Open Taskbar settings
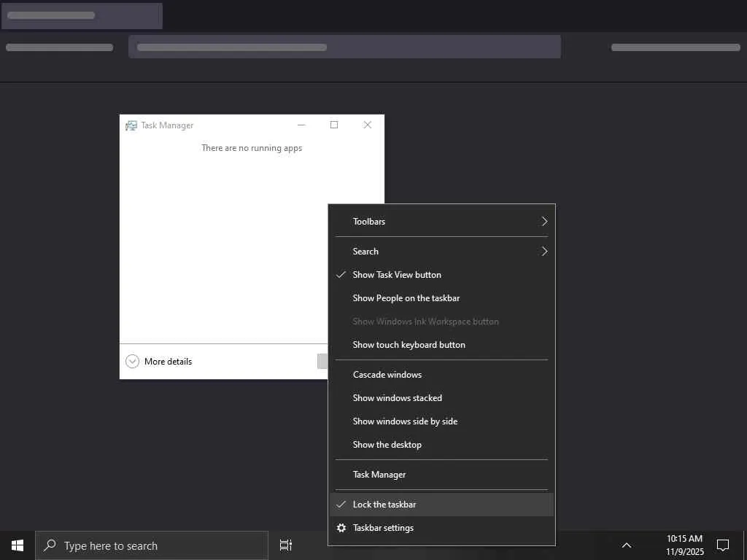 (441, 528)
